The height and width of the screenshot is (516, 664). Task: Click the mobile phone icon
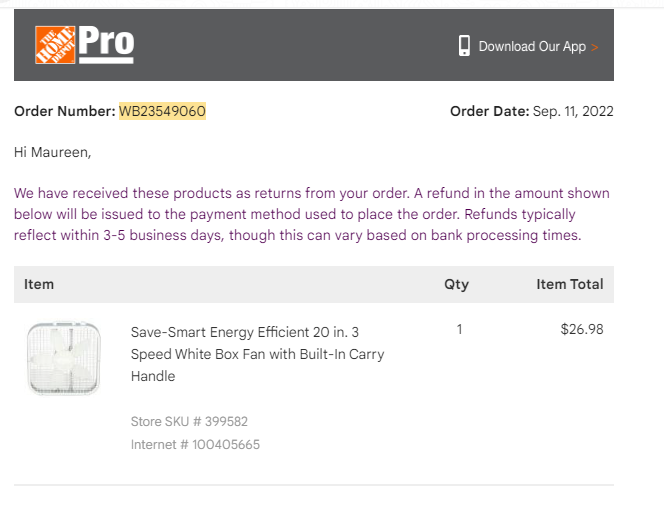(x=464, y=46)
